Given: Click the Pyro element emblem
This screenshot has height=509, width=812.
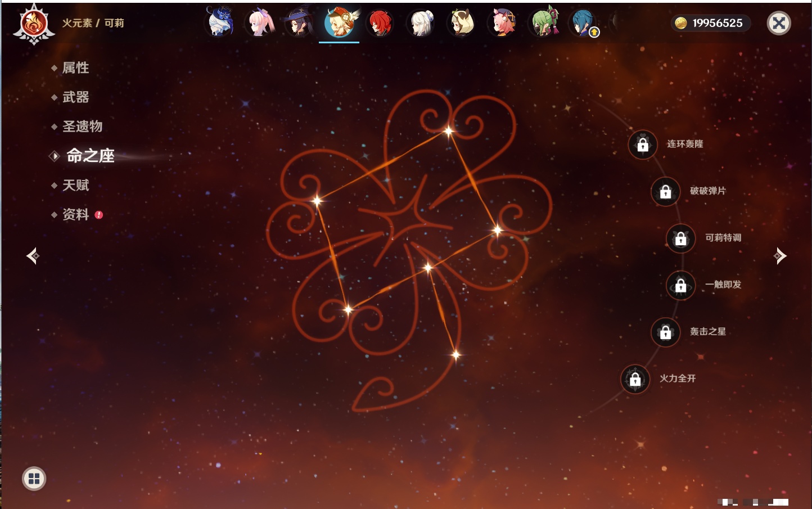Looking at the screenshot, I should [34, 24].
